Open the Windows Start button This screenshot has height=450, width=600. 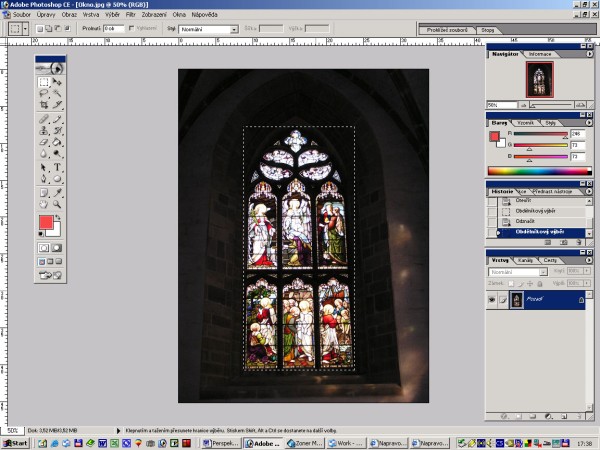(15, 441)
